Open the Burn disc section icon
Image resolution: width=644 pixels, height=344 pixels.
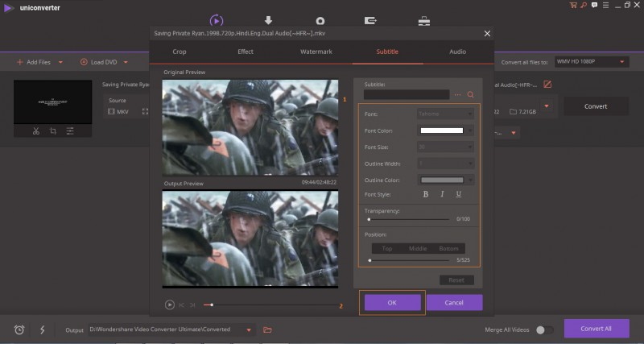[320, 21]
